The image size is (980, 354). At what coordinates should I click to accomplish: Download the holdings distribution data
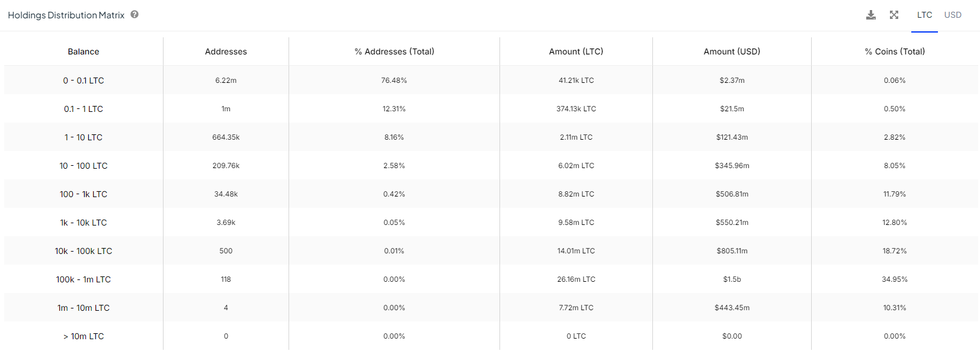[870, 15]
